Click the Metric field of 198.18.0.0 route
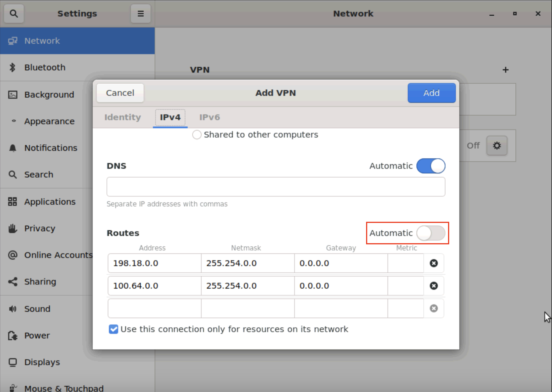 tap(406, 263)
